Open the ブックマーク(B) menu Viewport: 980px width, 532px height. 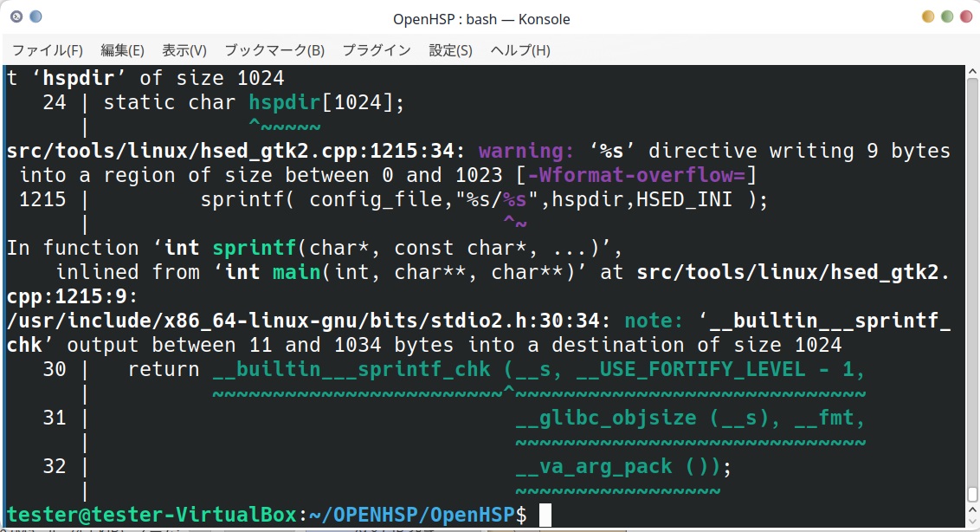point(274,51)
